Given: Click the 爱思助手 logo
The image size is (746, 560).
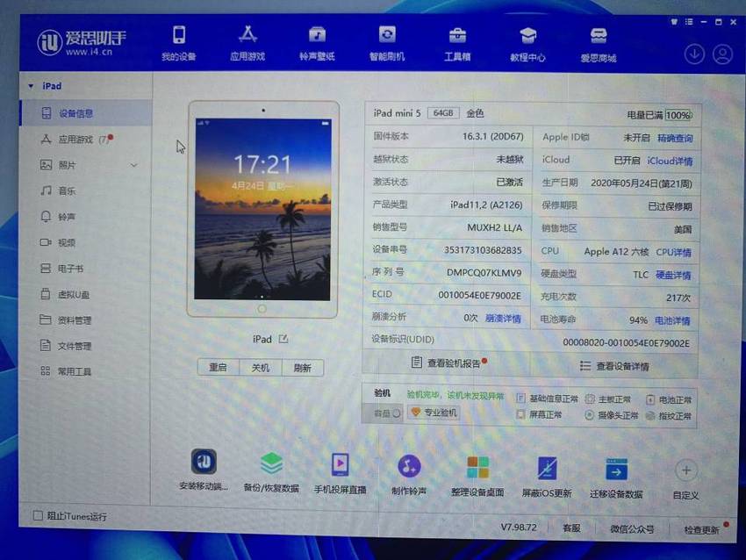Looking at the screenshot, I should [x=82, y=42].
